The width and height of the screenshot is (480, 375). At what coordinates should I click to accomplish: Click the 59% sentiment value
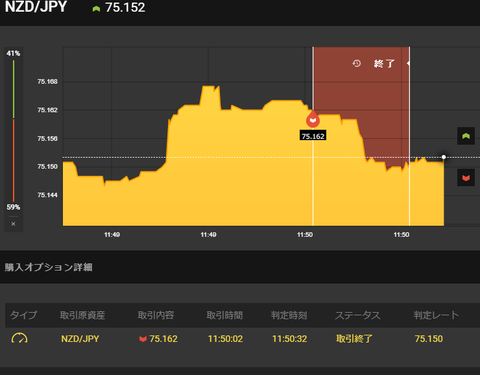(13, 207)
